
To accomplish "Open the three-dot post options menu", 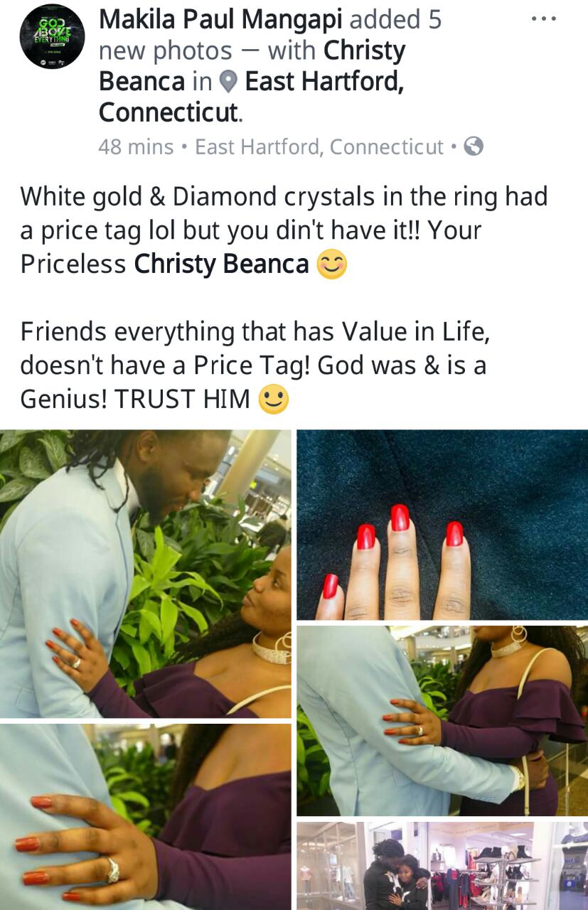I will 543,18.
